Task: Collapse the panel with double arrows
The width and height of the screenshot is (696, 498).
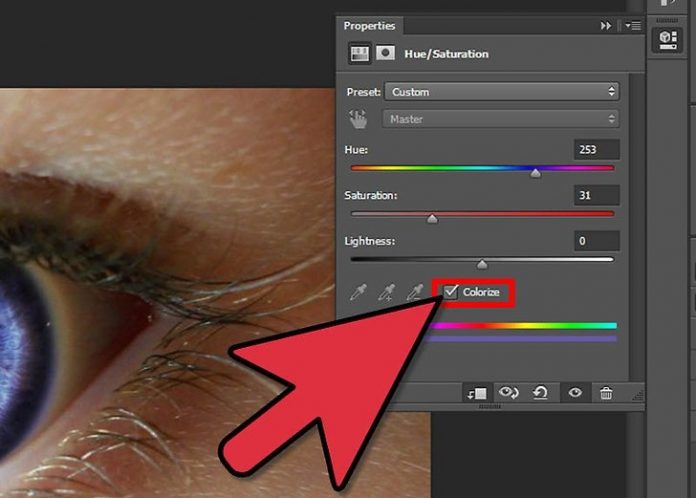Action: [x=605, y=25]
